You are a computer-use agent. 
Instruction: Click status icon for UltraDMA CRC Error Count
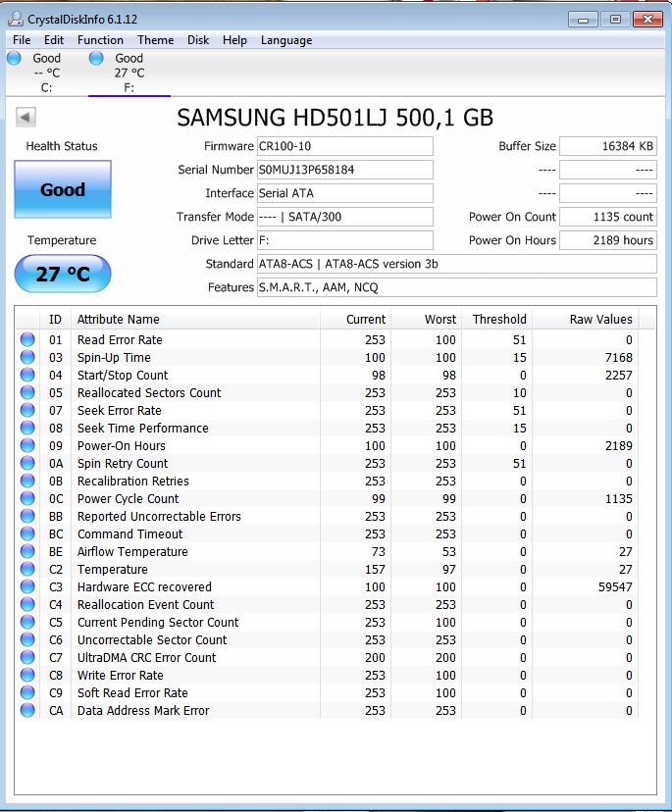point(27,657)
